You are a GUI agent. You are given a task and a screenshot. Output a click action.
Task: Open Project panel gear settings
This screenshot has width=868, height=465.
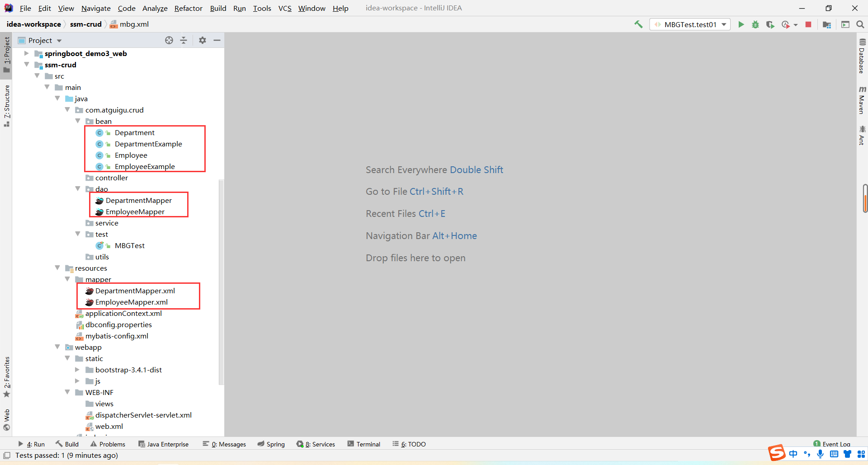[203, 40]
